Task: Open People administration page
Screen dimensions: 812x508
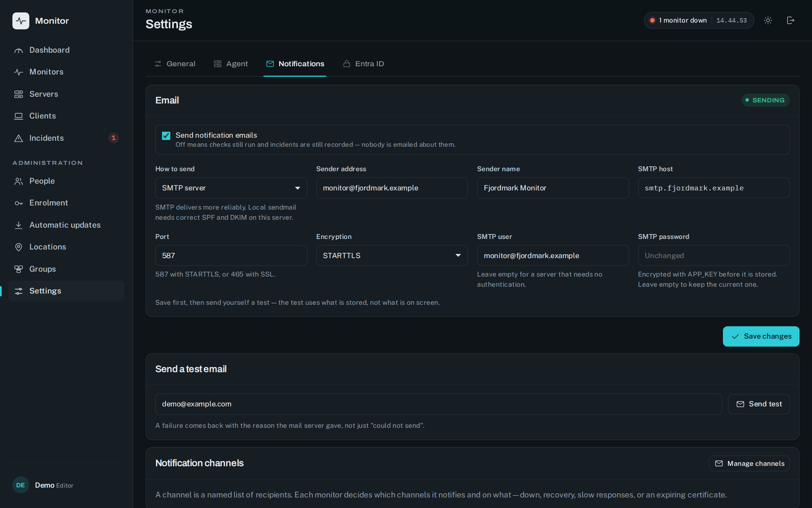Action: [x=66, y=181]
